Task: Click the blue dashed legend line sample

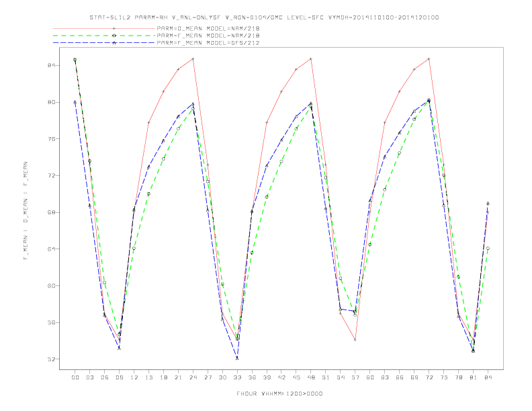Action: [104, 43]
